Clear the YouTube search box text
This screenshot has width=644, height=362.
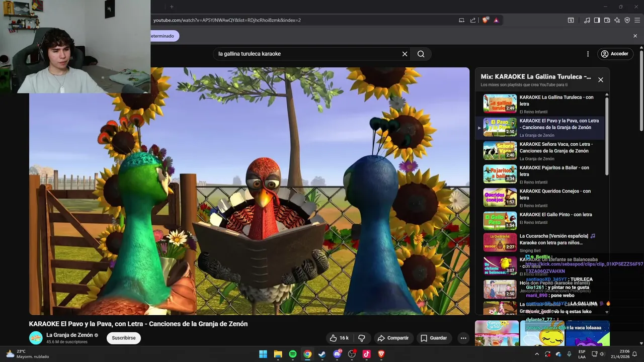pyautogui.click(x=405, y=54)
